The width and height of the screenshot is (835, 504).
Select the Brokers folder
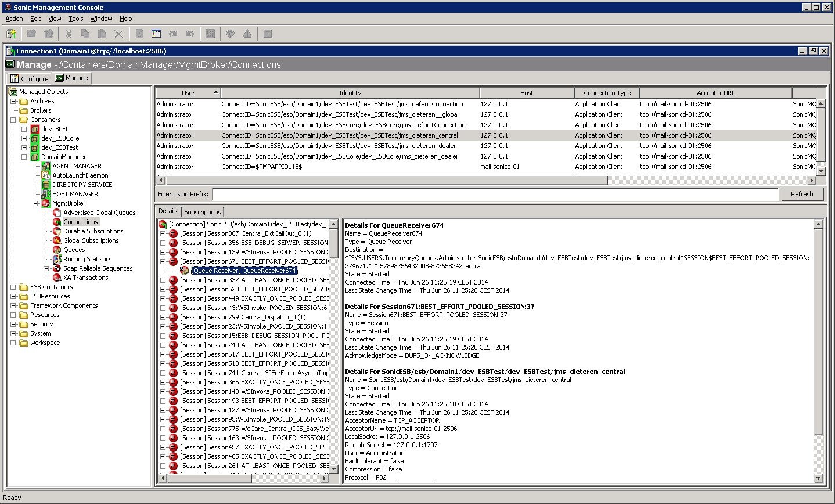tap(41, 110)
